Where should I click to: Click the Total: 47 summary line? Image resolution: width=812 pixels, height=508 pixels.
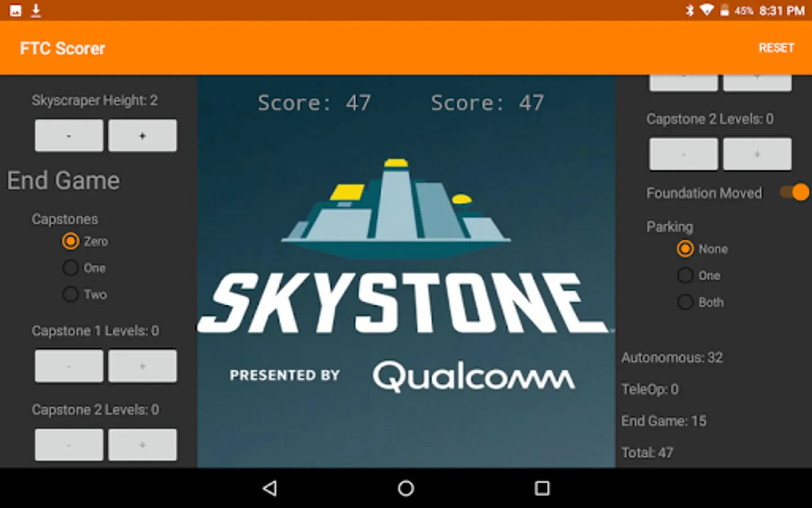tap(647, 452)
